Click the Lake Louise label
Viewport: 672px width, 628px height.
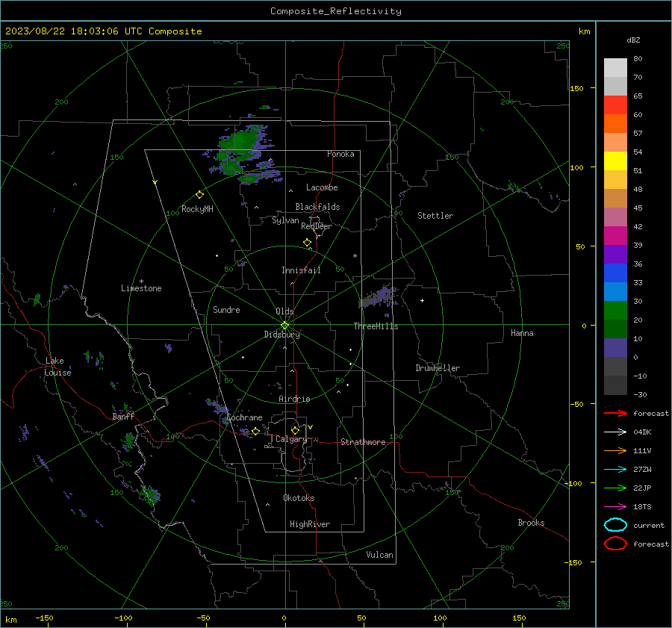(57, 367)
